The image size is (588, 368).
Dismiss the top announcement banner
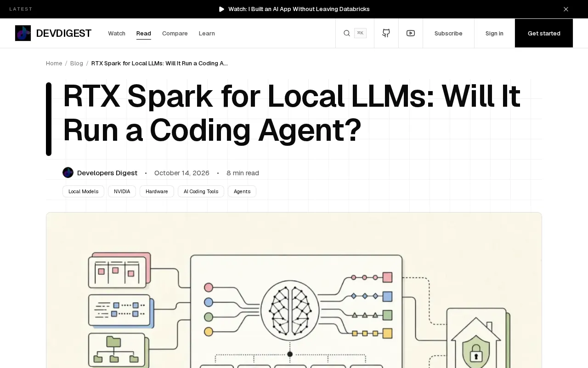click(566, 9)
